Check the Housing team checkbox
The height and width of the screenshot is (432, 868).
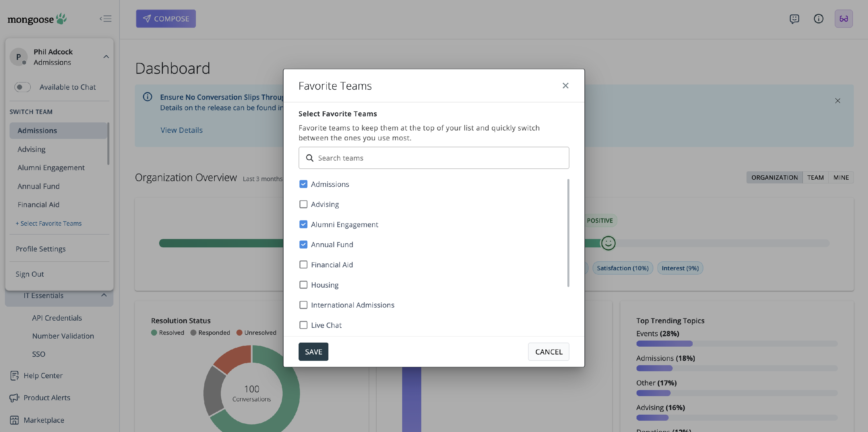[303, 285]
